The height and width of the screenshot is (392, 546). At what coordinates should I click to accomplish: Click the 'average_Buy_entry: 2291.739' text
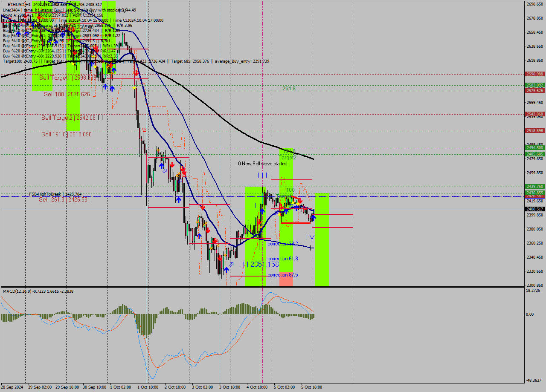point(243,61)
